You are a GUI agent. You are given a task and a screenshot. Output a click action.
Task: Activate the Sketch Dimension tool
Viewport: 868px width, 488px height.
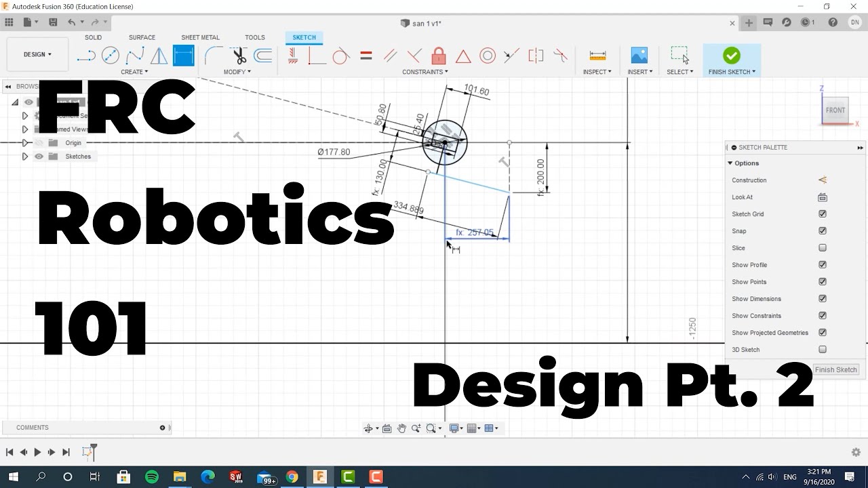183,56
